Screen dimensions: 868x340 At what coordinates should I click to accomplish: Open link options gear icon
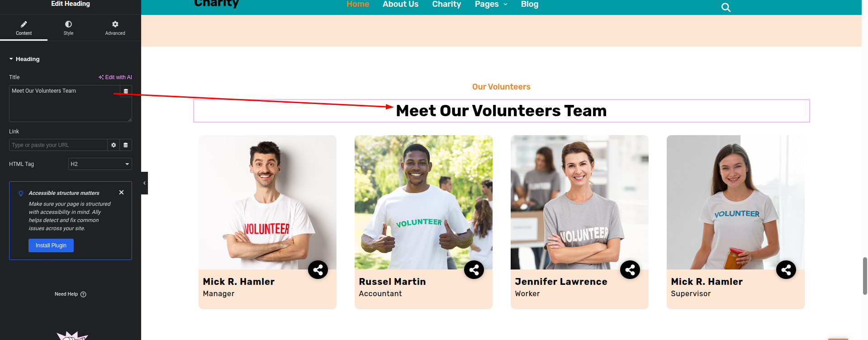point(114,145)
